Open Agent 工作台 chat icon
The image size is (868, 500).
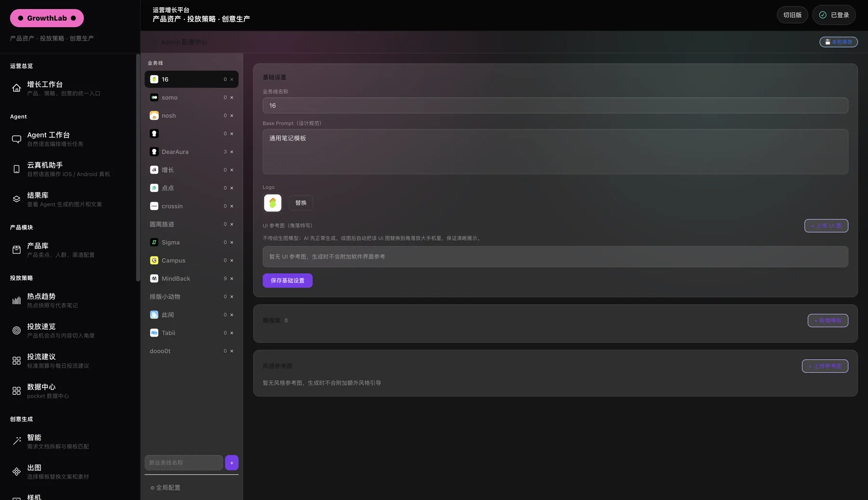point(16,139)
